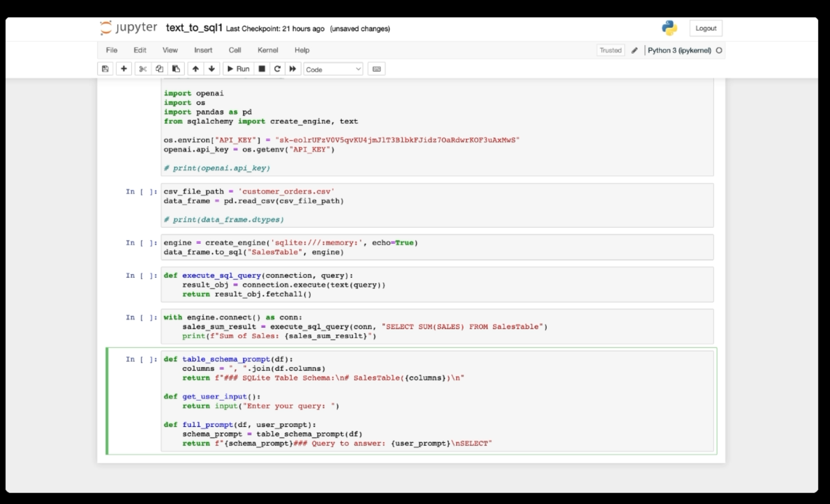This screenshot has height=504, width=830.
Task: Open the cell type Code dropdown
Action: click(x=333, y=69)
